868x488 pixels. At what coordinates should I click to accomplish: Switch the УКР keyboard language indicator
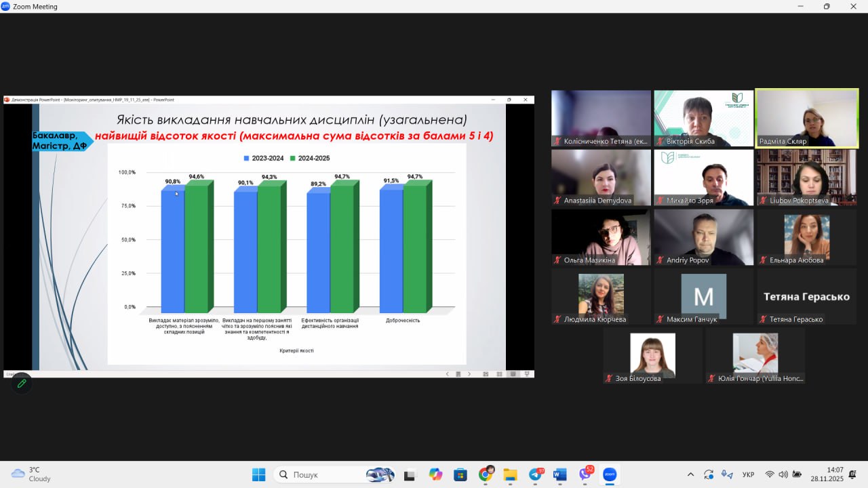click(x=749, y=474)
